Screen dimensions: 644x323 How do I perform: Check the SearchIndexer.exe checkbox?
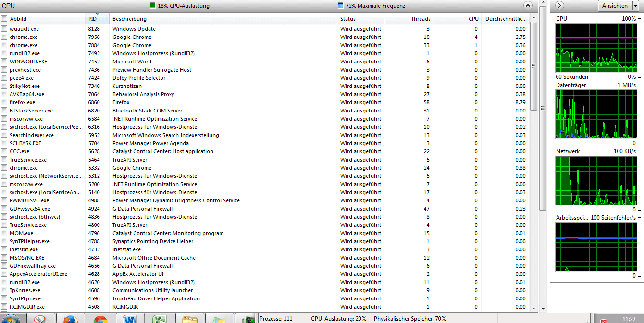(4, 135)
